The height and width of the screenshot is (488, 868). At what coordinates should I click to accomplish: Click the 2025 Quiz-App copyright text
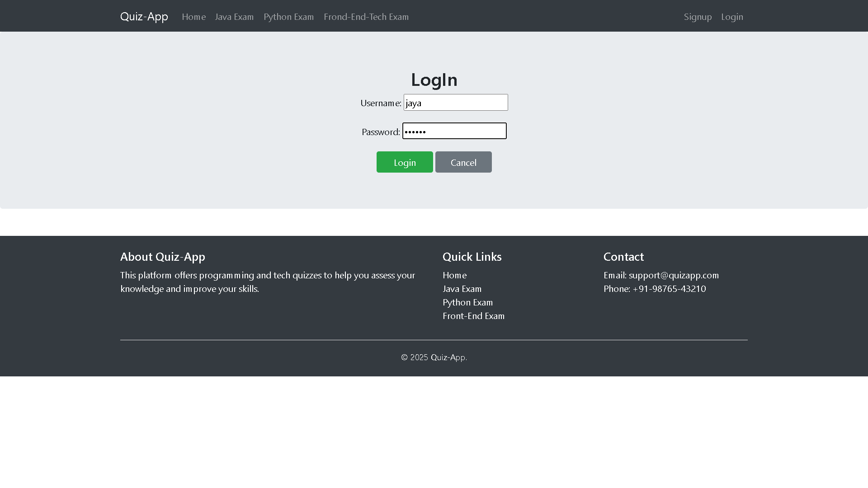tap(434, 357)
